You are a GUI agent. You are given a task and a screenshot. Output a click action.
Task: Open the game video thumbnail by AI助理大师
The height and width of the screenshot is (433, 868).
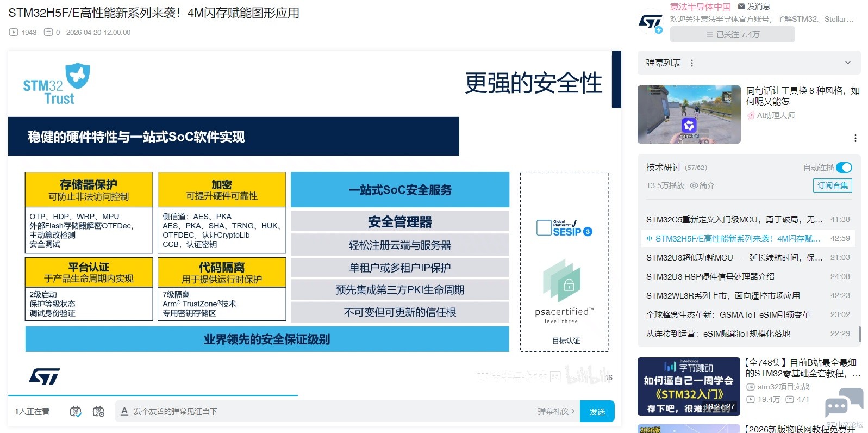click(689, 114)
